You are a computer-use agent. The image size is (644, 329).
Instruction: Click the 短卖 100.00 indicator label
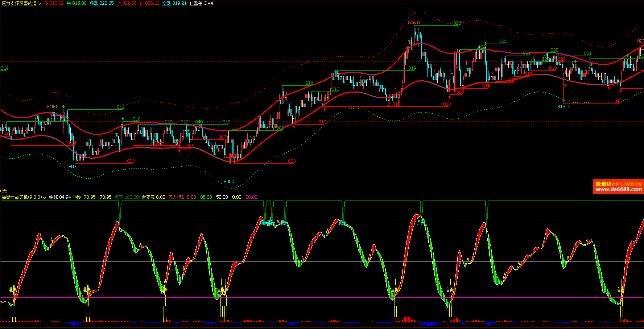(x=127, y=197)
